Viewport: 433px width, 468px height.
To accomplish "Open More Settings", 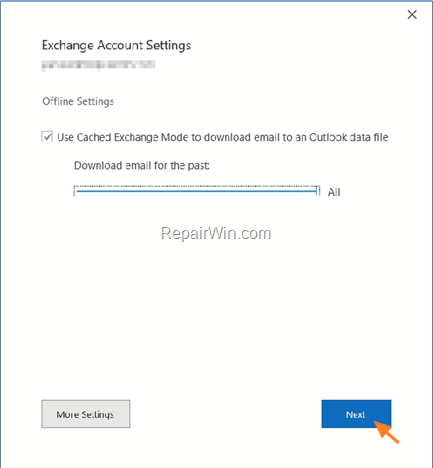I will pos(86,414).
